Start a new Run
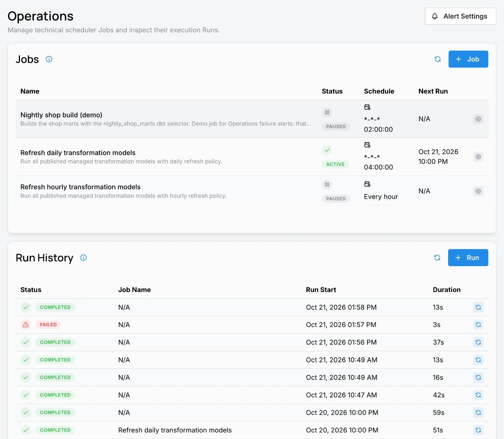Screen dimensions: 504x439 468,258
